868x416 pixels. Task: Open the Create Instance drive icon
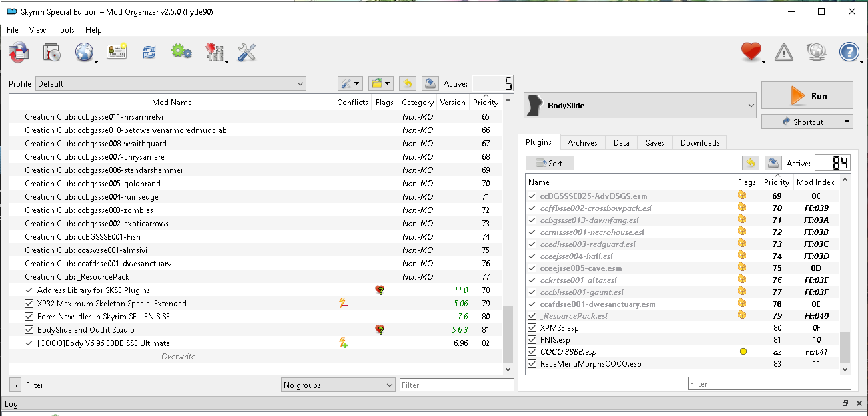click(x=19, y=53)
